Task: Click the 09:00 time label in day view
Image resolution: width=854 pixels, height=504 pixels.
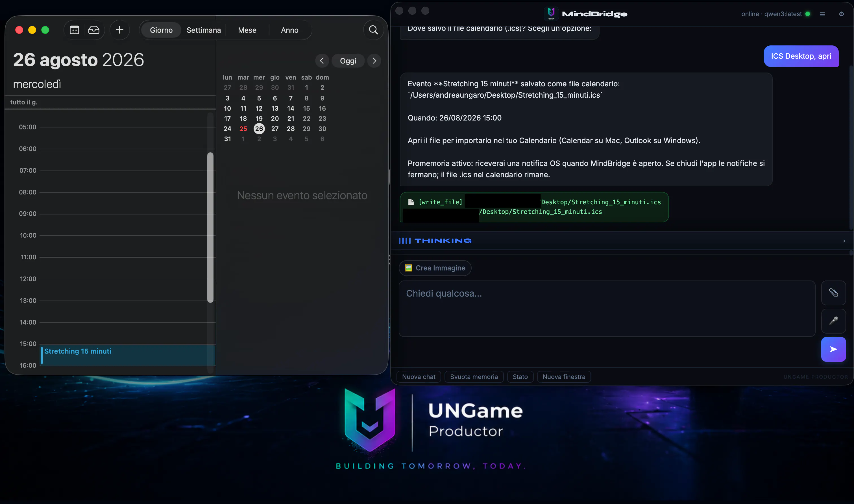Action: 27,214
